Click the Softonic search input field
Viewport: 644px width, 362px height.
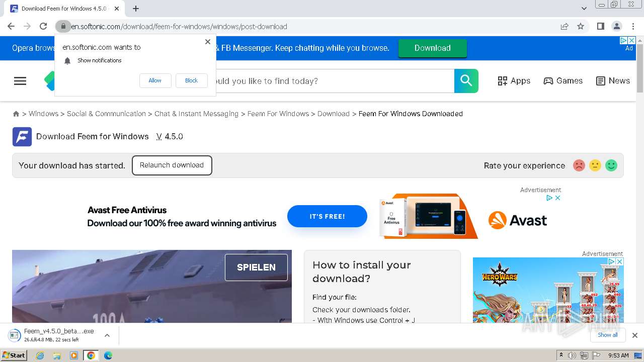(335, 81)
